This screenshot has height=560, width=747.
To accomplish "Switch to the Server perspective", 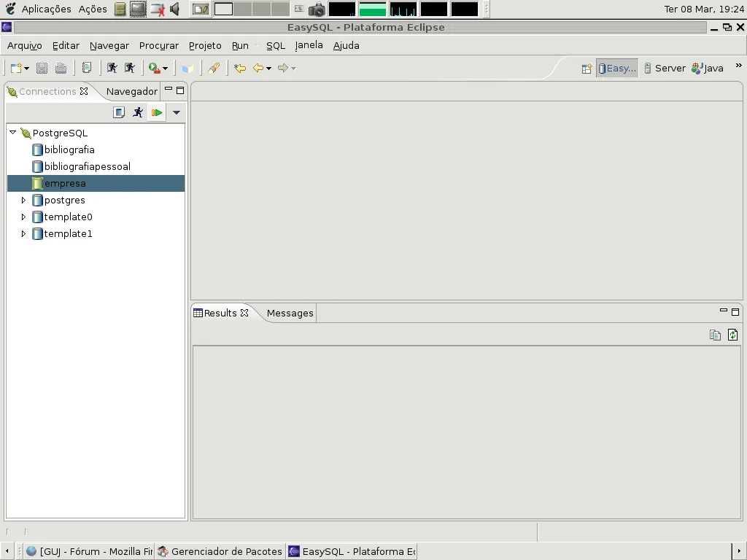I will 664,69.
